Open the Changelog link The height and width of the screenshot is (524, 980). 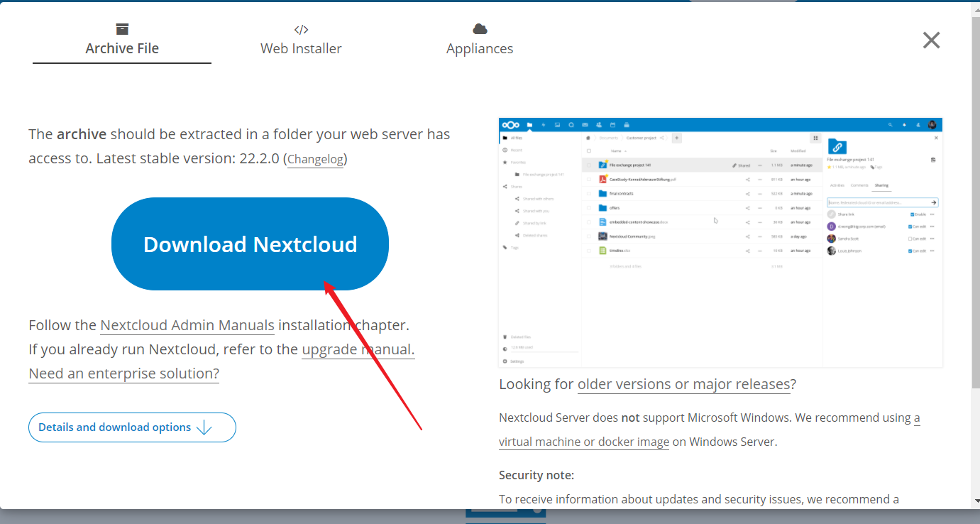(315, 159)
